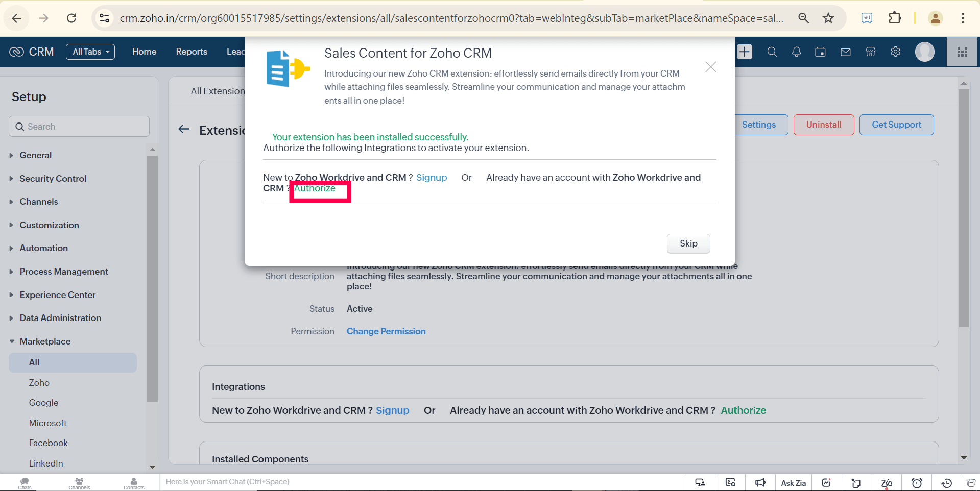Image resolution: width=980 pixels, height=491 pixels.
Task: Click the main page vertical scrollbar
Action: [964, 208]
